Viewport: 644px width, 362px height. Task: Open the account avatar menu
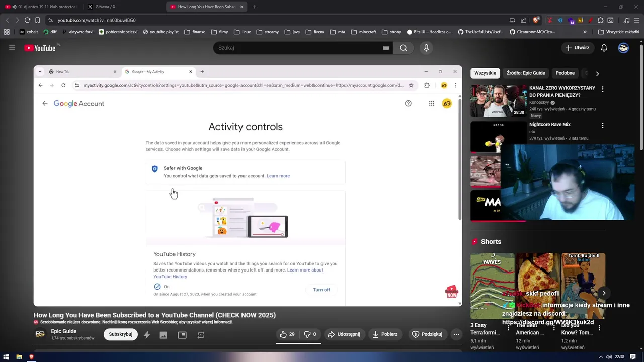coord(623,48)
